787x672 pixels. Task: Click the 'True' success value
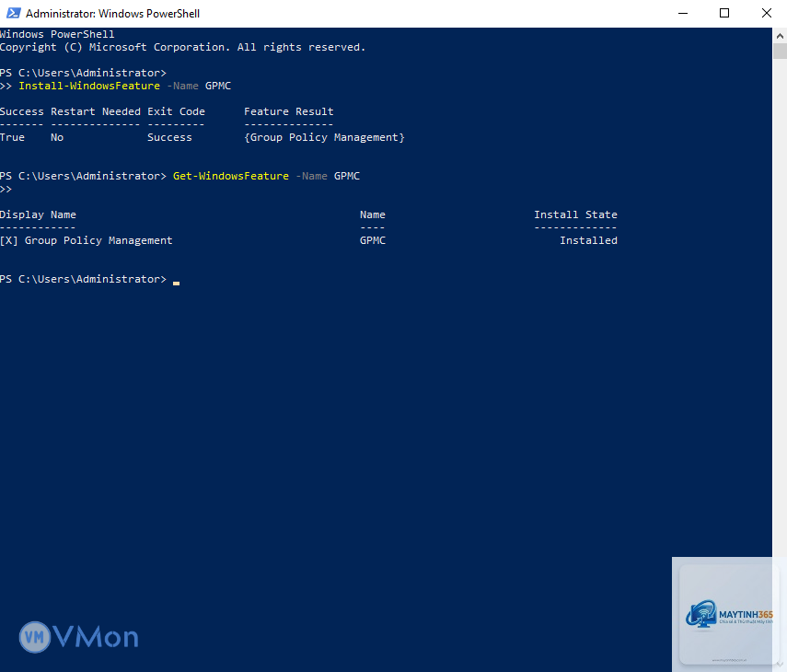click(12, 137)
